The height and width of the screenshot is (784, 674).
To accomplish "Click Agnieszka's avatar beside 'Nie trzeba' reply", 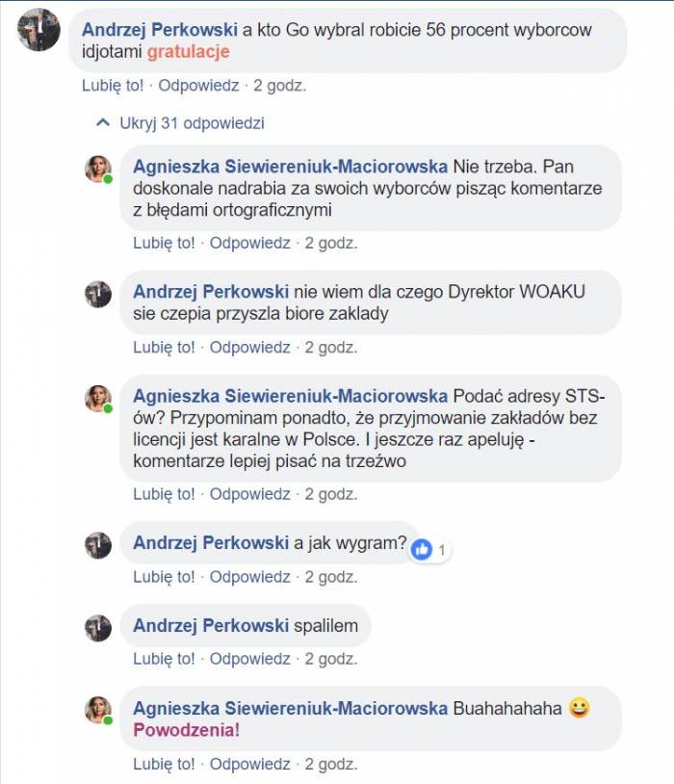I will tap(98, 169).
